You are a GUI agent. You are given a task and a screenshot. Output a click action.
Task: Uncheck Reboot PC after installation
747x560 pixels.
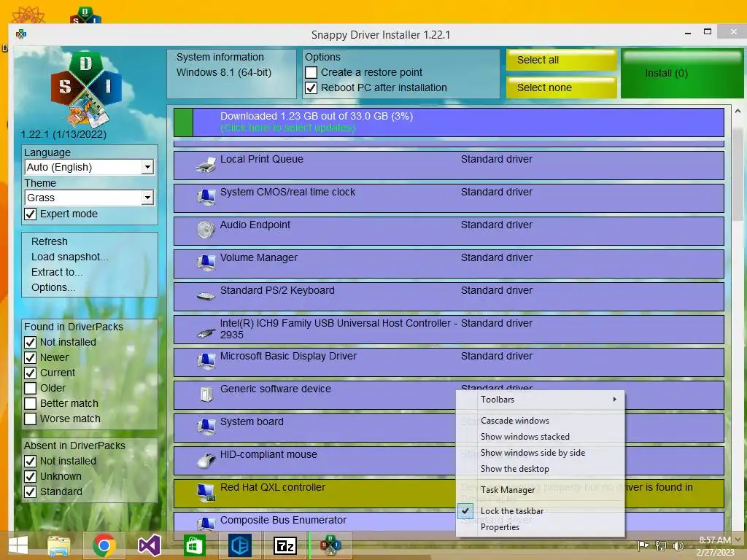point(311,87)
